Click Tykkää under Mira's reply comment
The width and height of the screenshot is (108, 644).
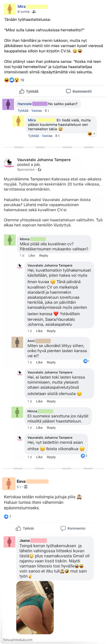(33, 136)
